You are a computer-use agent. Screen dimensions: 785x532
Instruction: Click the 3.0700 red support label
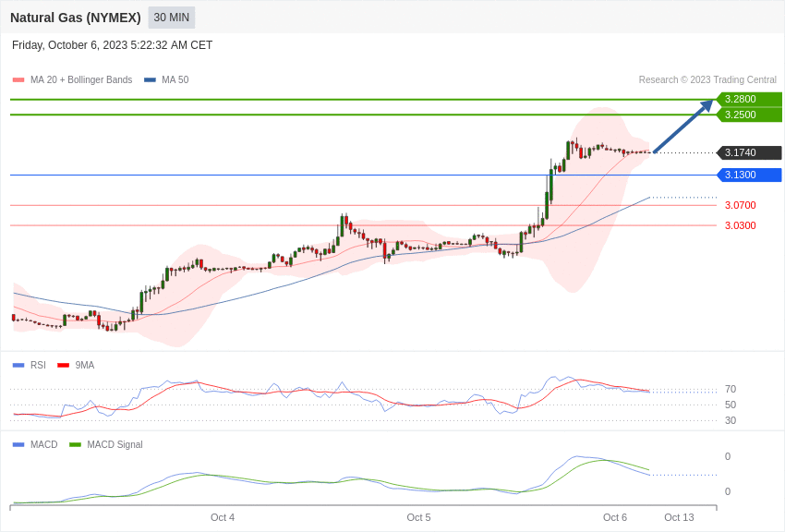coord(740,205)
